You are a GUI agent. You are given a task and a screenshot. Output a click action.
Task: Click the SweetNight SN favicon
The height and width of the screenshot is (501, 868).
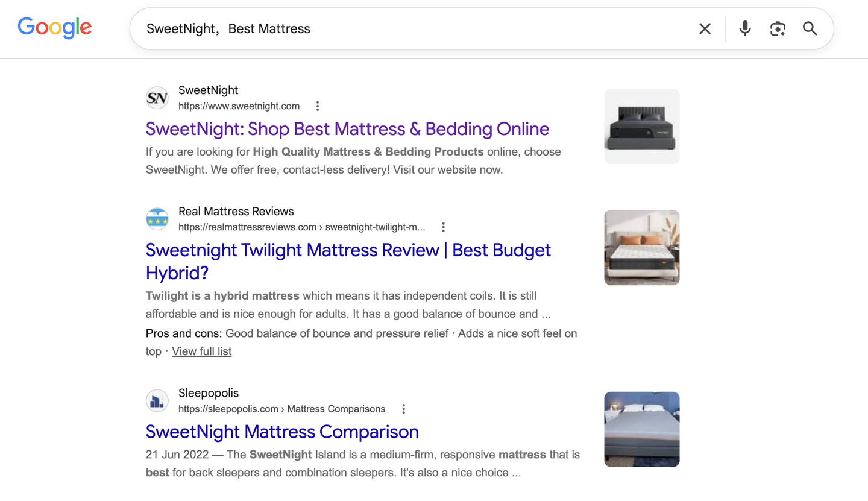[x=157, y=98]
